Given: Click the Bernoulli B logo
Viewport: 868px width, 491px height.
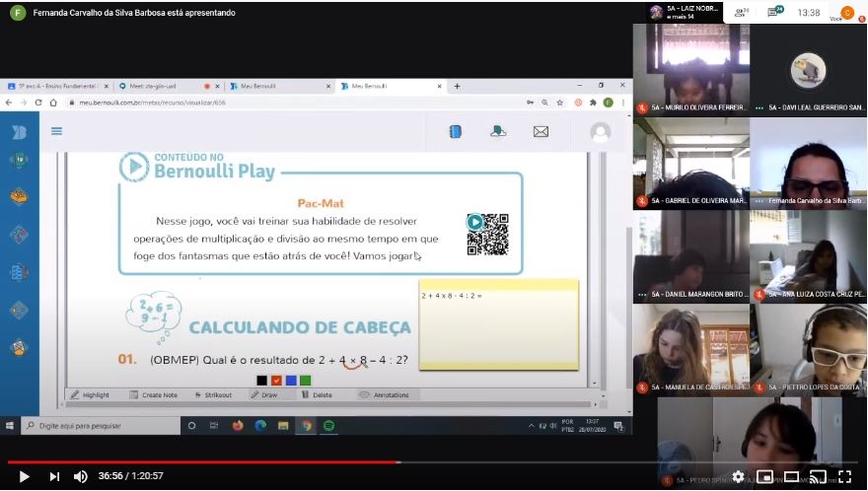Looking at the screenshot, I should click(19, 132).
